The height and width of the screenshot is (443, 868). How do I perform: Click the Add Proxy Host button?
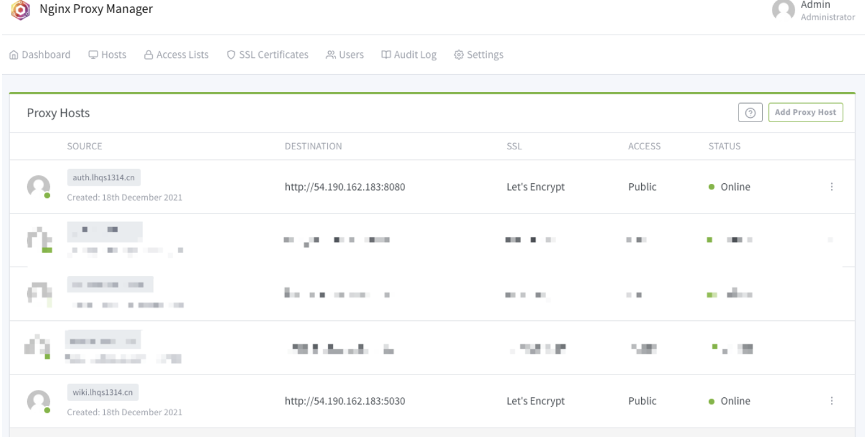[x=805, y=113]
